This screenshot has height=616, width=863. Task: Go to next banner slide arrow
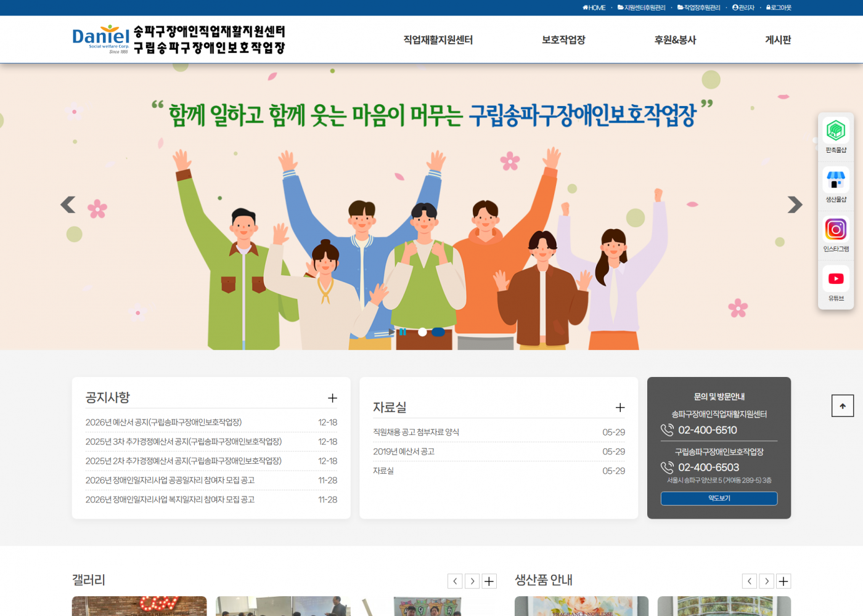[795, 205]
